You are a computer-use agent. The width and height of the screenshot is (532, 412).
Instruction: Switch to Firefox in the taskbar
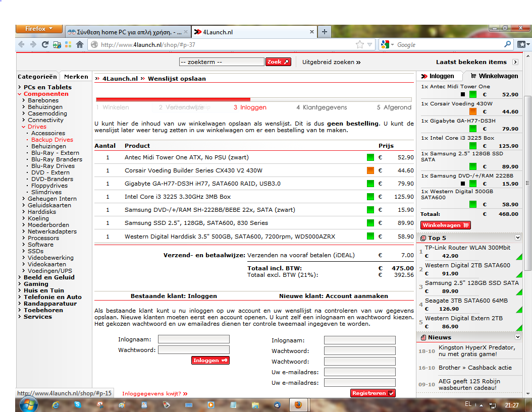coord(298,405)
